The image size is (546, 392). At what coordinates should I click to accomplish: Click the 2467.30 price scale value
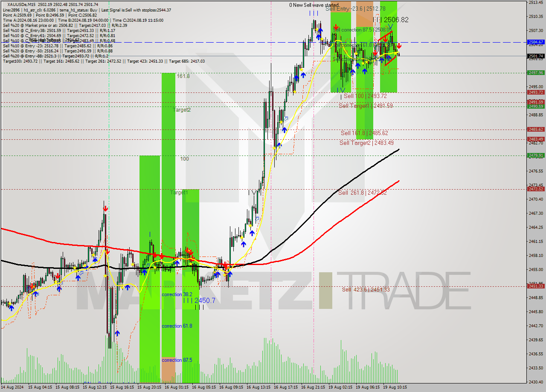pos(536,213)
